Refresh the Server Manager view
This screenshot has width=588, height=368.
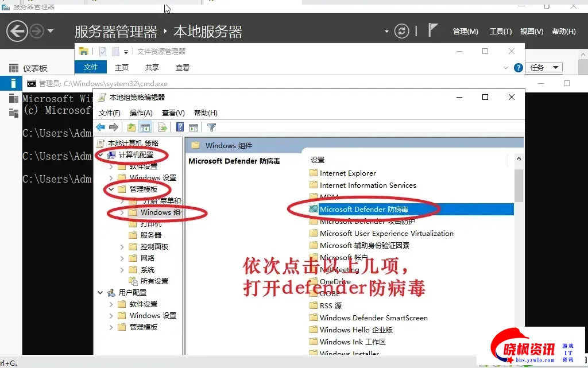401,31
